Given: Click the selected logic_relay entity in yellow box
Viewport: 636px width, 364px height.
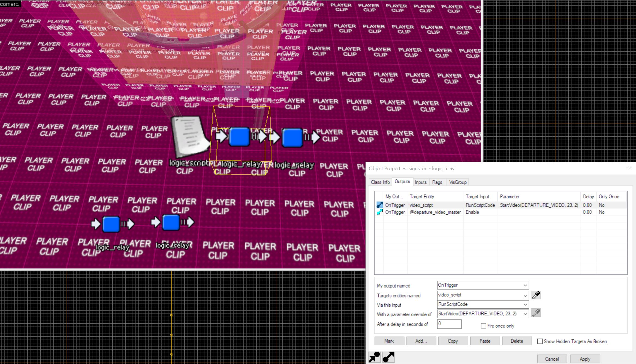Looking at the screenshot, I should (239, 137).
